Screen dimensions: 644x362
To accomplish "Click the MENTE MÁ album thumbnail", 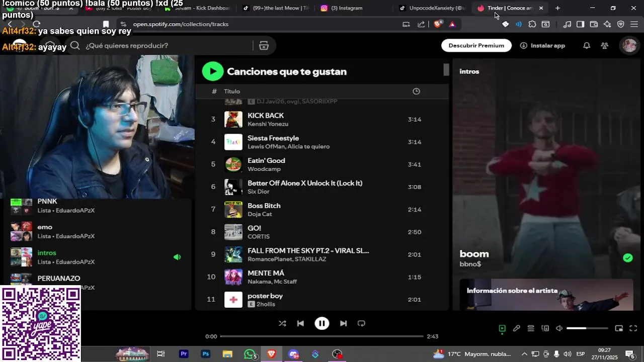I will 233,277.
